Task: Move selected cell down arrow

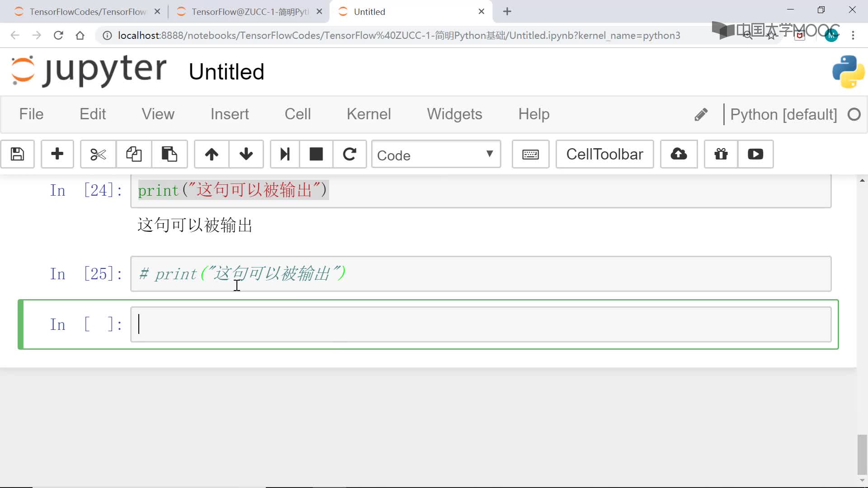Action: point(246,155)
